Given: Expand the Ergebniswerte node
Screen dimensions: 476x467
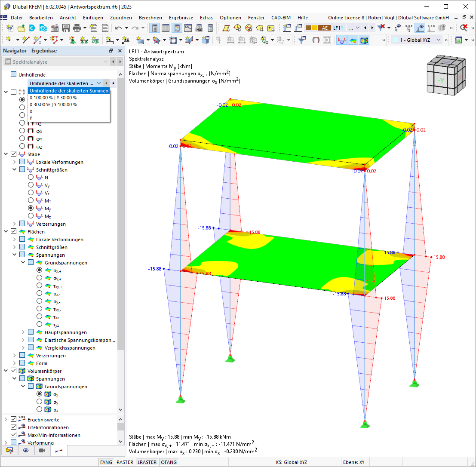Looking at the screenshot, I should point(6,419).
